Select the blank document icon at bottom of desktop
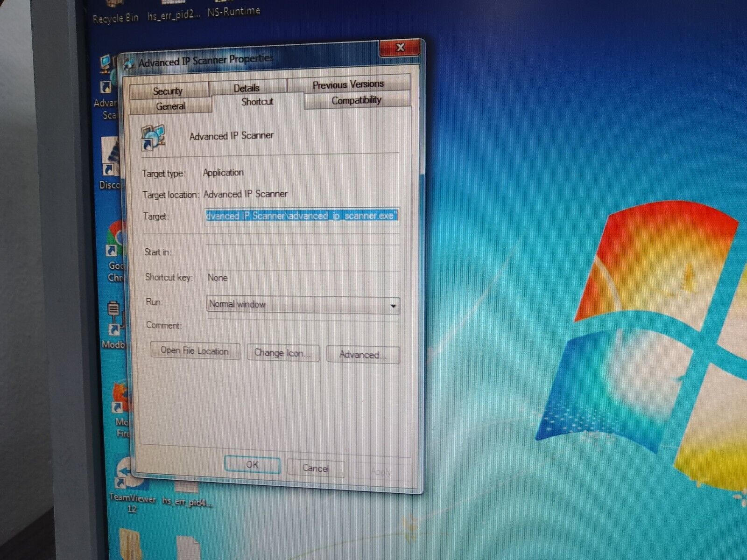Image resolution: width=747 pixels, height=560 pixels. coord(188,548)
